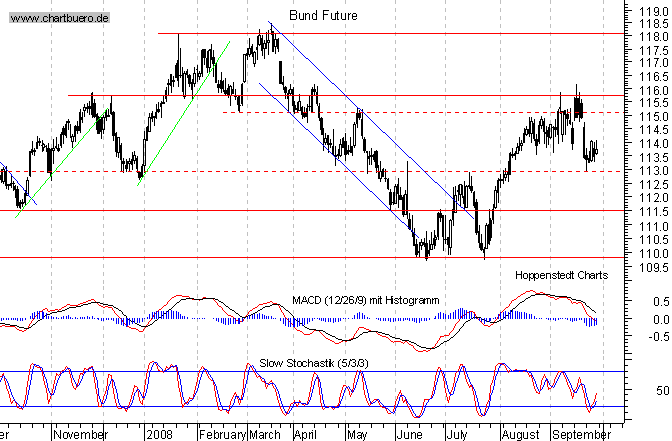
Task: Click the Hoppenstedt Charts label
Action: [555, 275]
